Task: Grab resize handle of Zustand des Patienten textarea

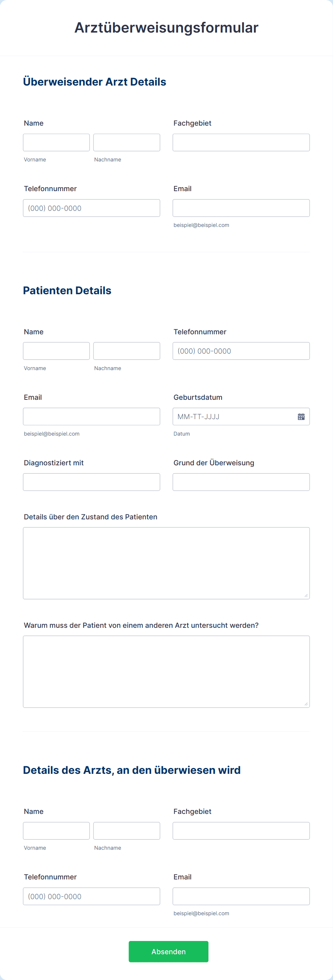Action: point(306,595)
